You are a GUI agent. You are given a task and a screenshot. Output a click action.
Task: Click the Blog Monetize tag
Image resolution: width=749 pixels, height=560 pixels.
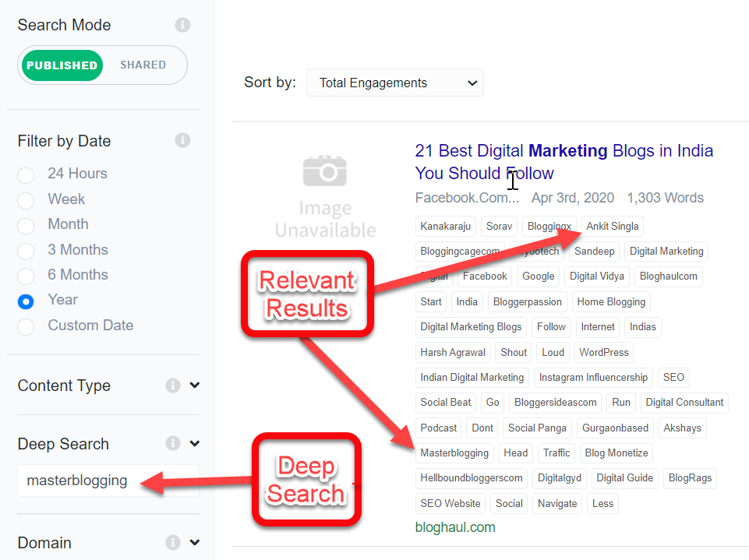click(617, 453)
